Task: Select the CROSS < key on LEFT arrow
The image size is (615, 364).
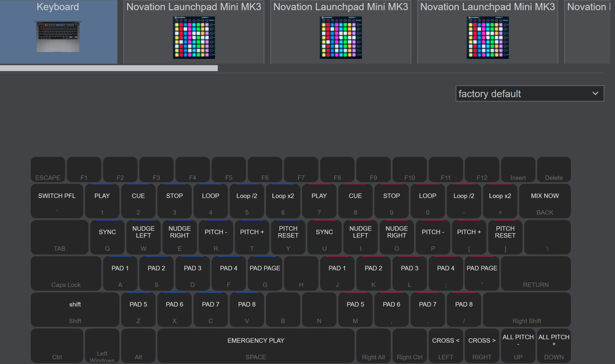Action: 445,346
